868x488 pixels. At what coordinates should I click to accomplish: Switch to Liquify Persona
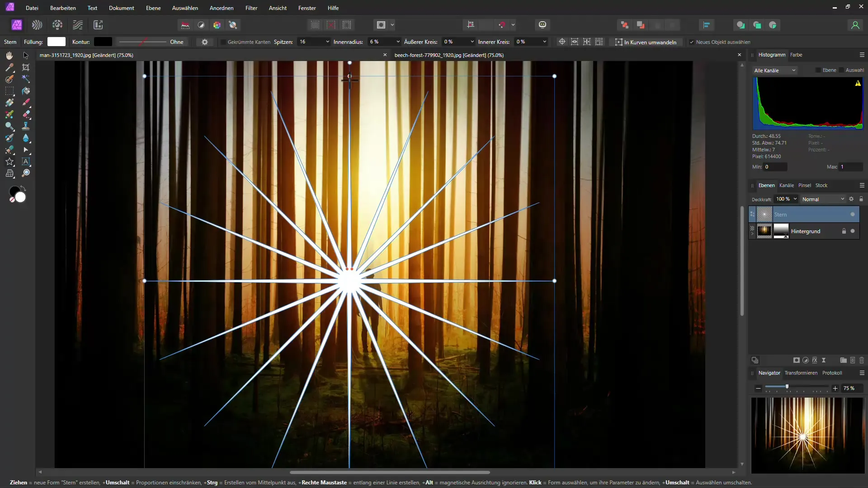(x=37, y=25)
